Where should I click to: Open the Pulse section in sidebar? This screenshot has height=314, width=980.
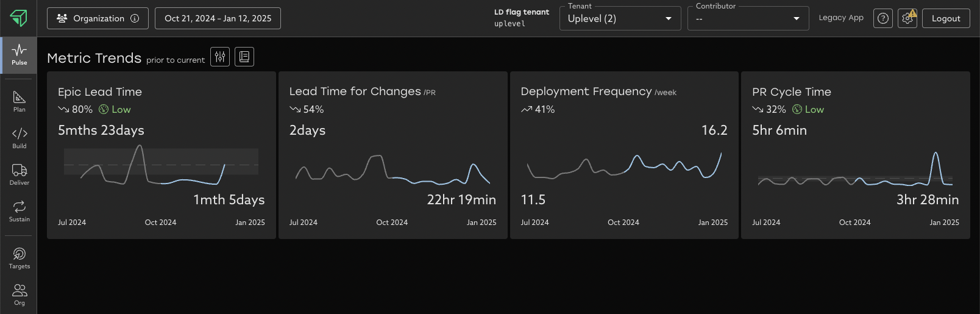point(19,55)
